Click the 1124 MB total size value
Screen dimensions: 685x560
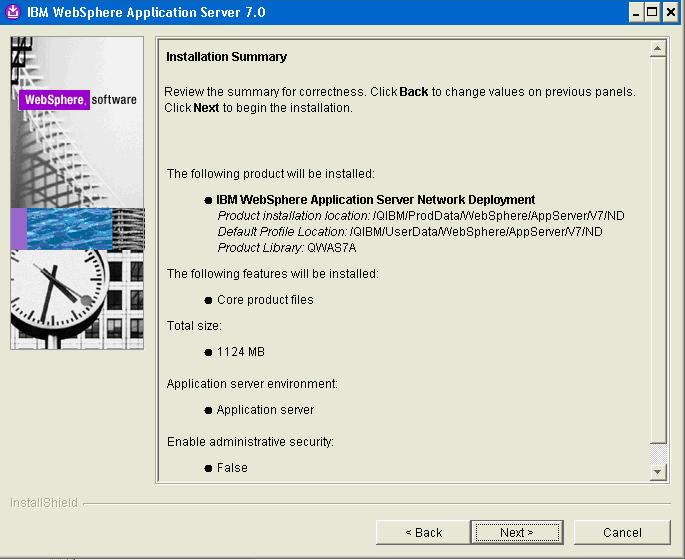pyautogui.click(x=241, y=352)
